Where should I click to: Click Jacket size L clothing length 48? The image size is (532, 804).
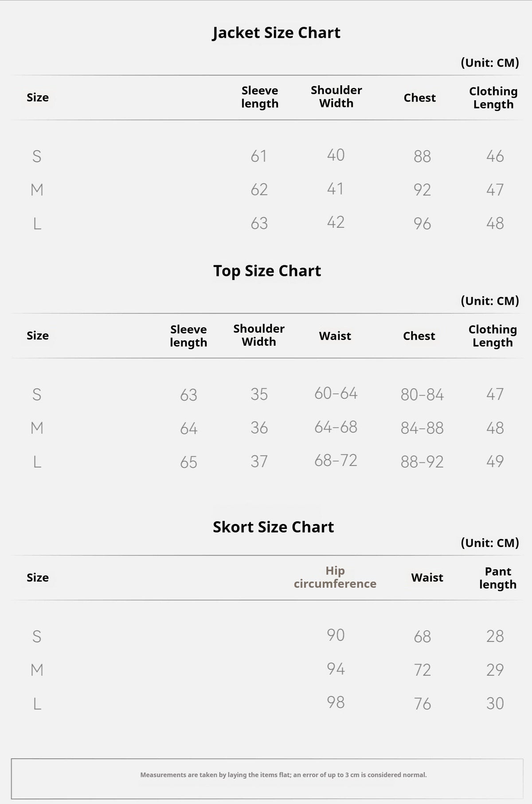click(495, 223)
